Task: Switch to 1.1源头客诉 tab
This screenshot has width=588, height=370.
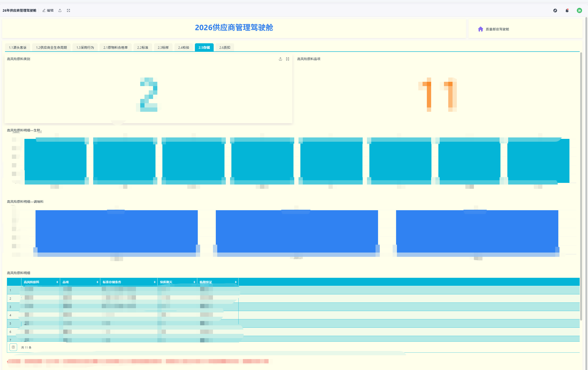Action: tap(18, 47)
